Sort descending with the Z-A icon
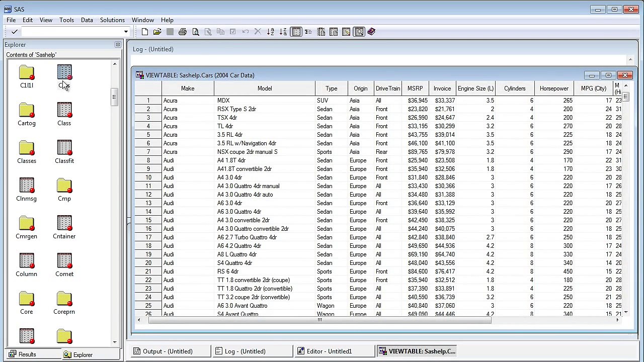The width and height of the screenshot is (644, 362). coord(283,32)
